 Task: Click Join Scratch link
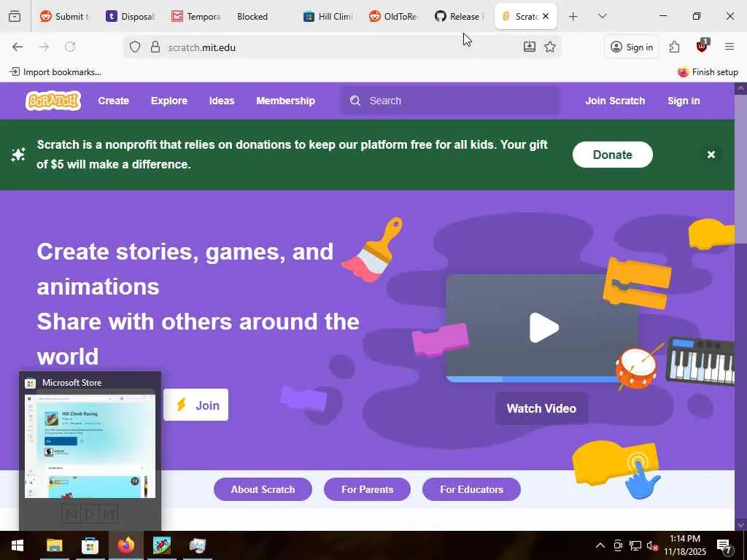(615, 101)
